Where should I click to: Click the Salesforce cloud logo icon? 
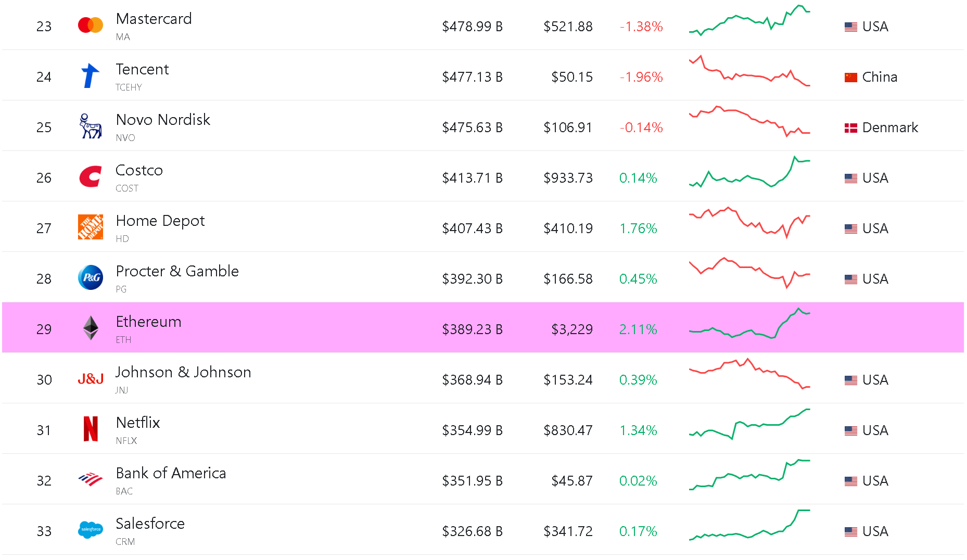tap(91, 530)
